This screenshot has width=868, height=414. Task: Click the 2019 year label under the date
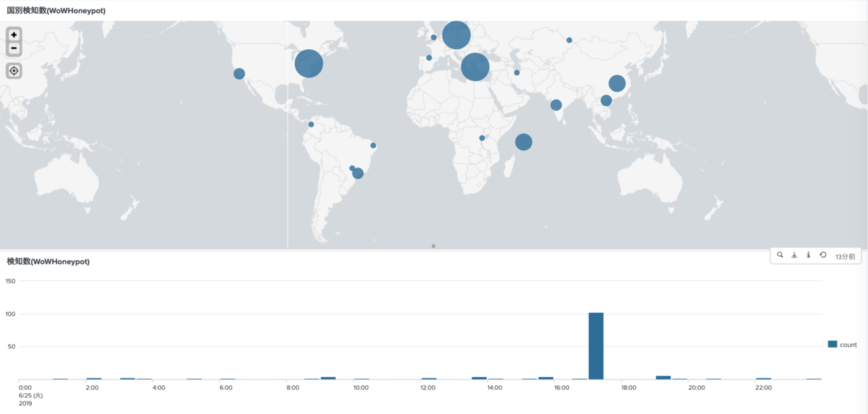tap(25, 403)
